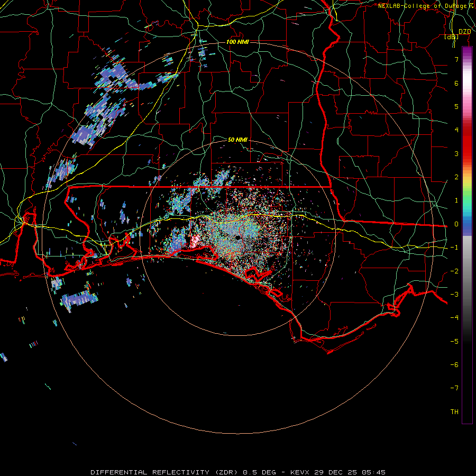
Task: Click the '-4' value on the color scale
Action: [x=454, y=317]
